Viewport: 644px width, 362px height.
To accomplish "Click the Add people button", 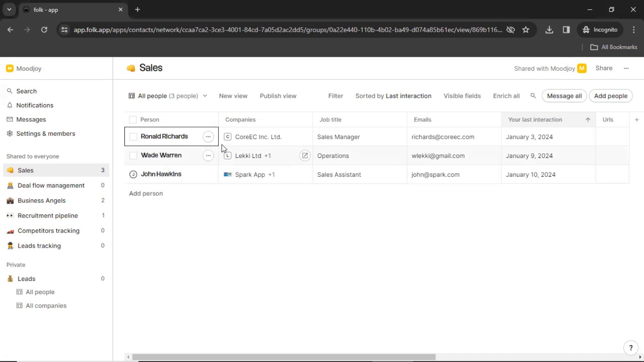I will tap(611, 96).
